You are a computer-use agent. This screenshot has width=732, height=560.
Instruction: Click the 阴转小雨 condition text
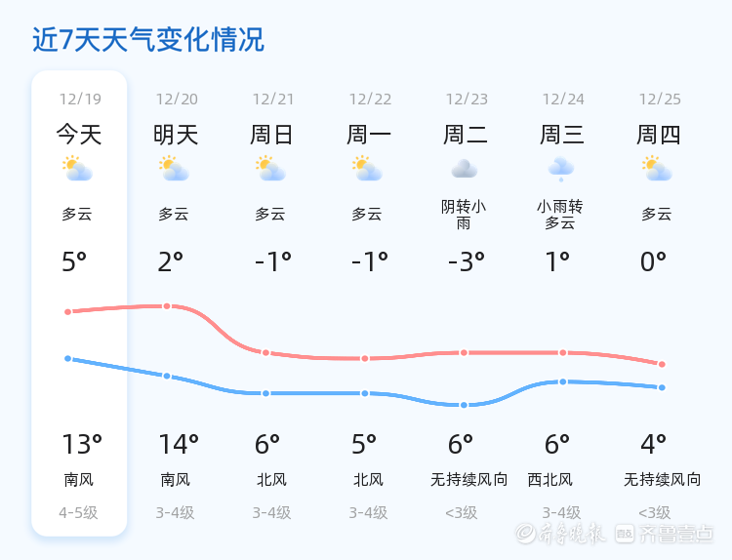[464, 215]
